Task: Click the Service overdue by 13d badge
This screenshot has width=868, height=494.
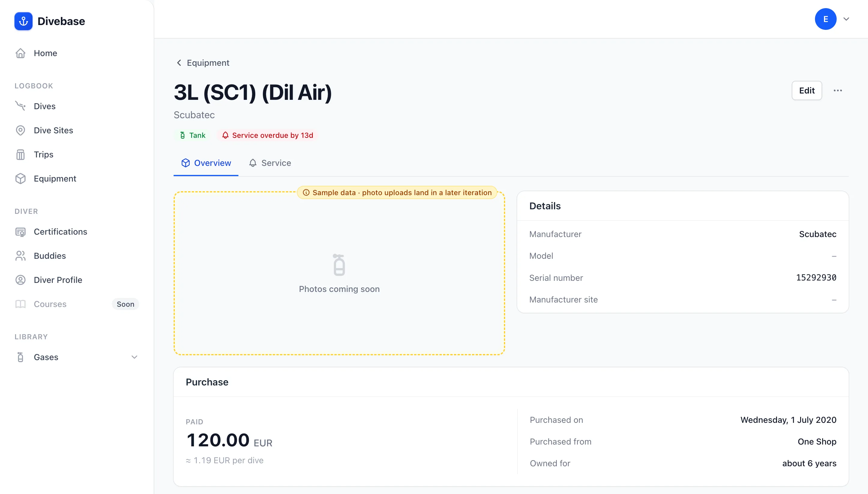Action: tap(268, 135)
